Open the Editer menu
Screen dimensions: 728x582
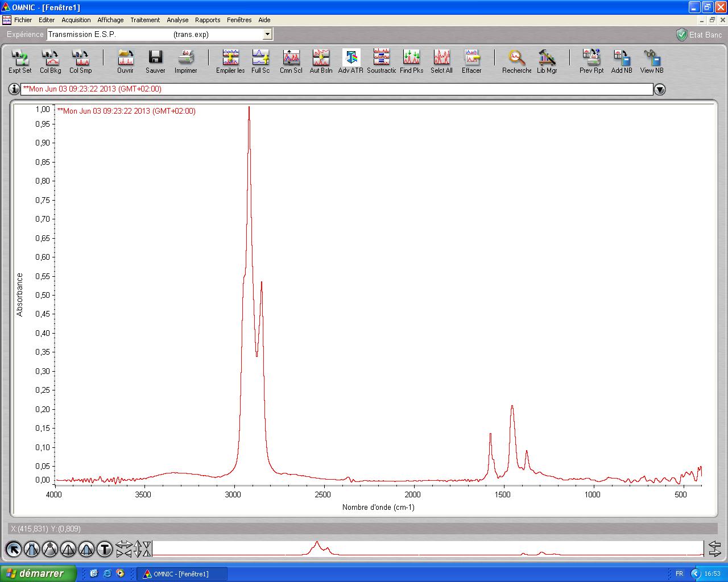point(47,20)
